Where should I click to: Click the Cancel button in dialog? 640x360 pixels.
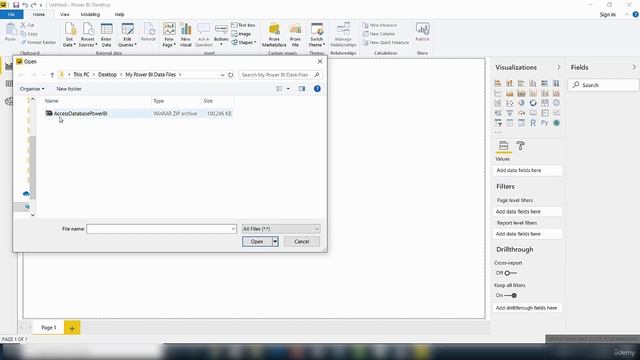[302, 242]
